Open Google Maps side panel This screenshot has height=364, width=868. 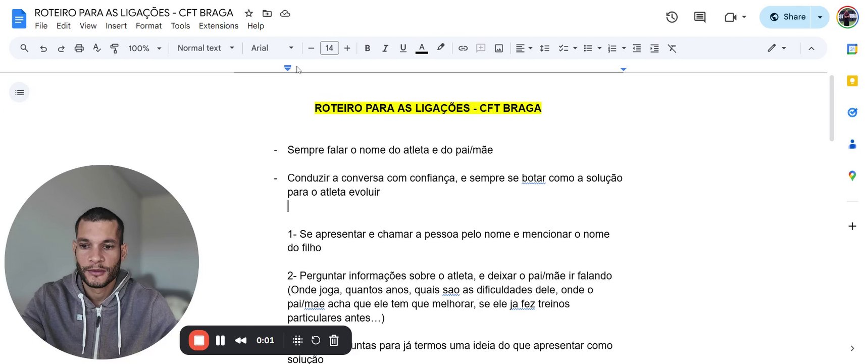(x=852, y=176)
